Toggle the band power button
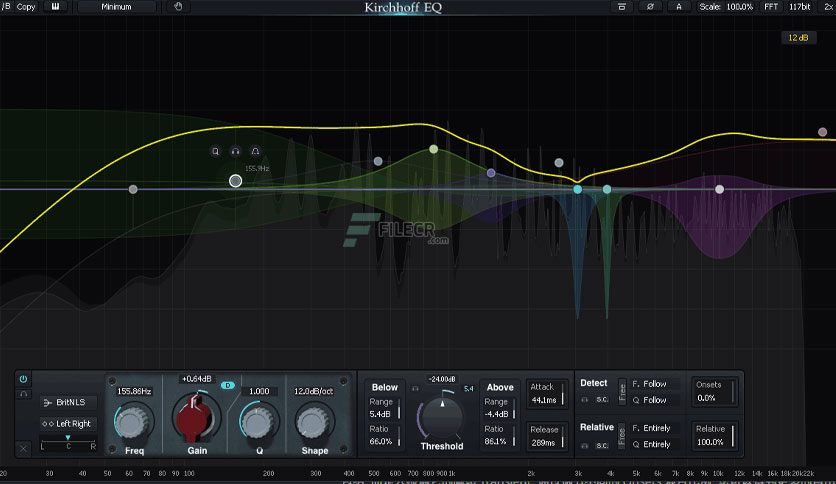This screenshot has height=484, width=836. [23, 379]
